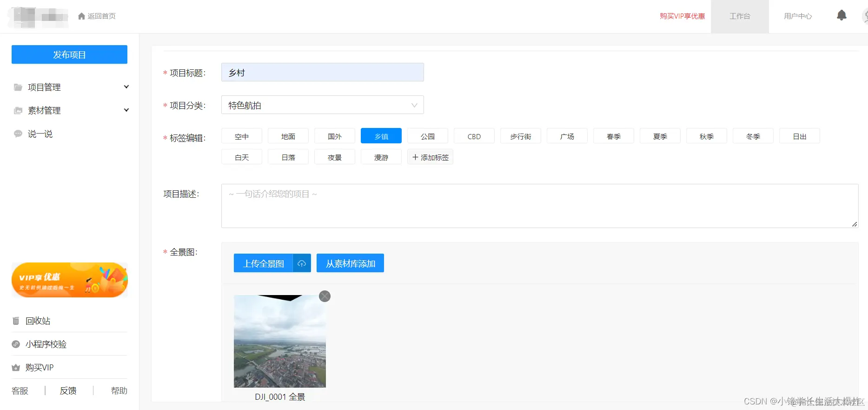Toggle the 日落 tag
This screenshot has height=410, width=868.
click(288, 157)
